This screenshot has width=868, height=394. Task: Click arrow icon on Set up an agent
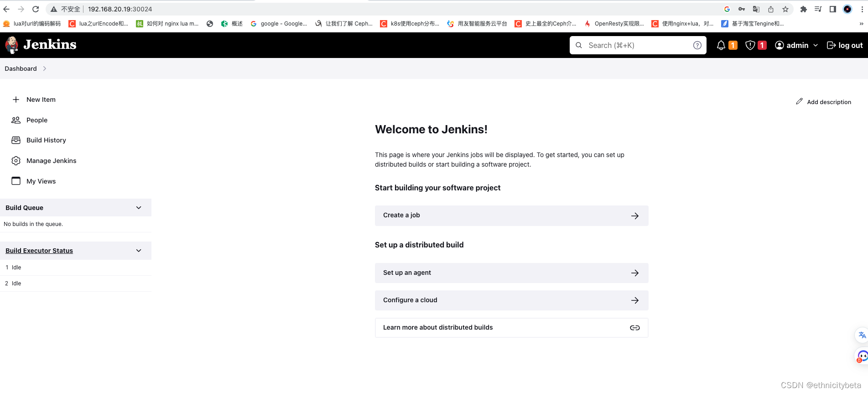click(x=634, y=273)
